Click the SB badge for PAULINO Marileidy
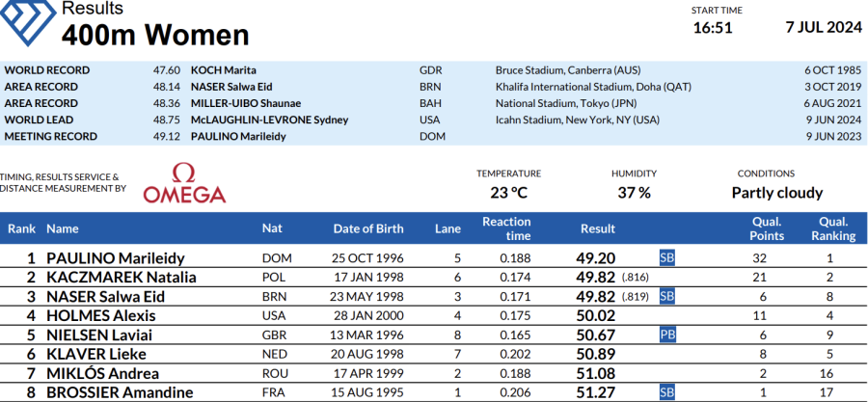This screenshot has height=402, width=868. tap(667, 257)
